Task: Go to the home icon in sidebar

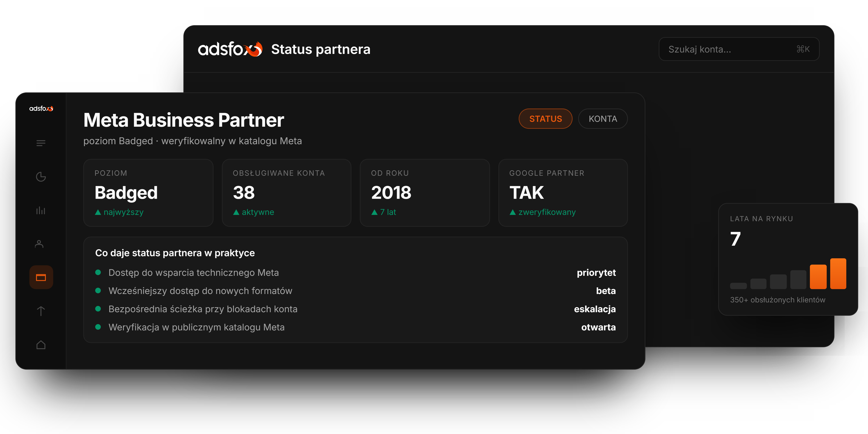Action: pyautogui.click(x=41, y=345)
